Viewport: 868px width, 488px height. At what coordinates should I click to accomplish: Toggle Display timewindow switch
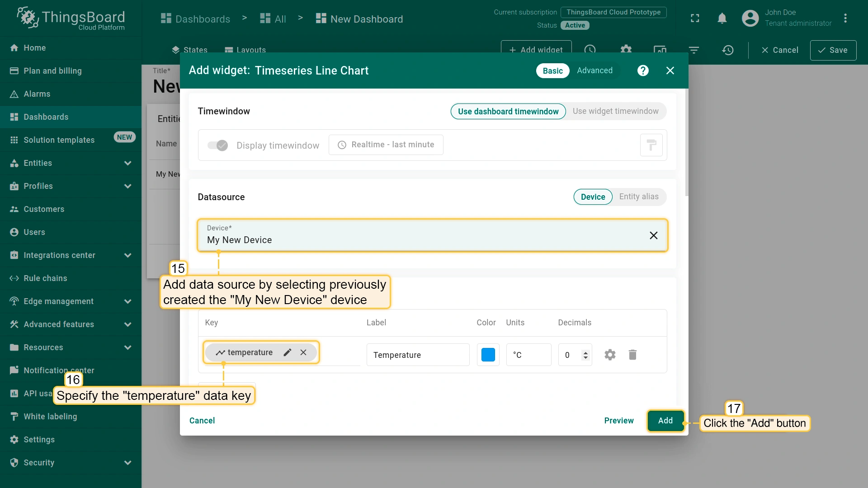217,145
